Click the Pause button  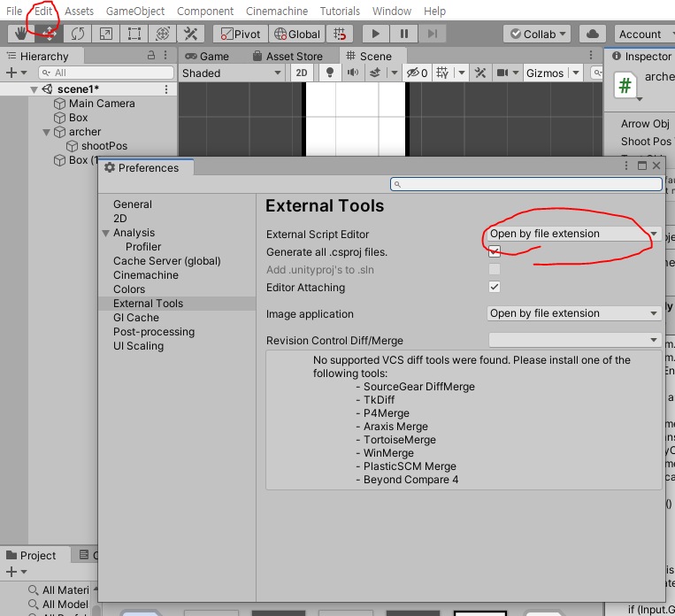pyautogui.click(x=403, y=34)
